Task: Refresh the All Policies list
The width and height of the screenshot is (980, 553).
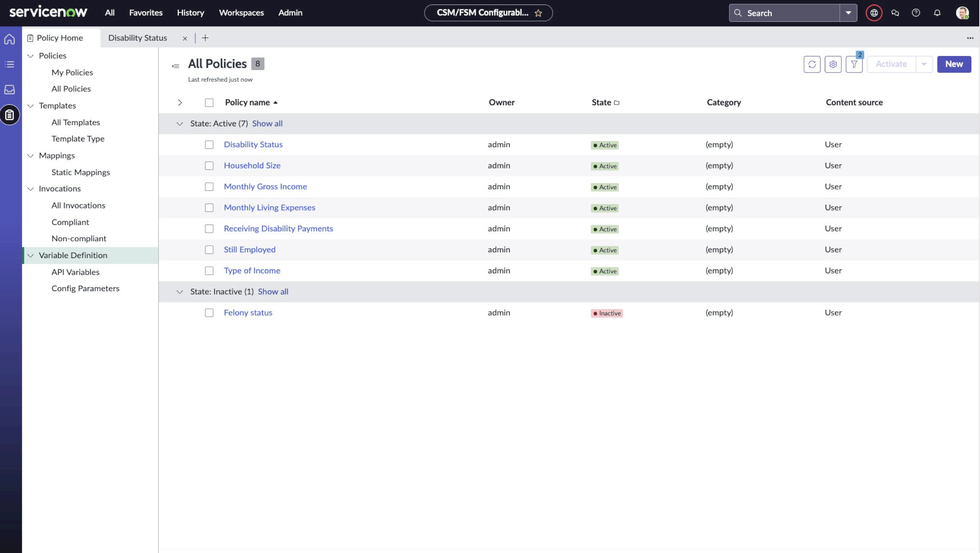Action: coord(812,64)
